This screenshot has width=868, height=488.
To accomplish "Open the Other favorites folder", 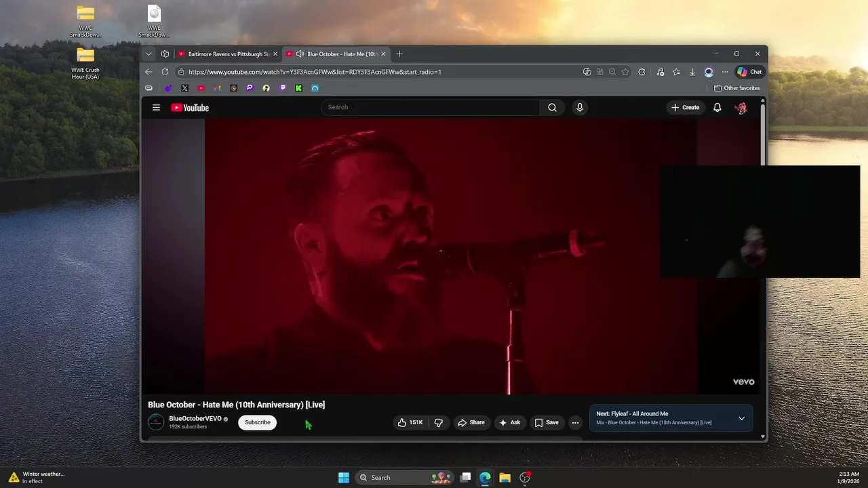I will click(737, 88).
